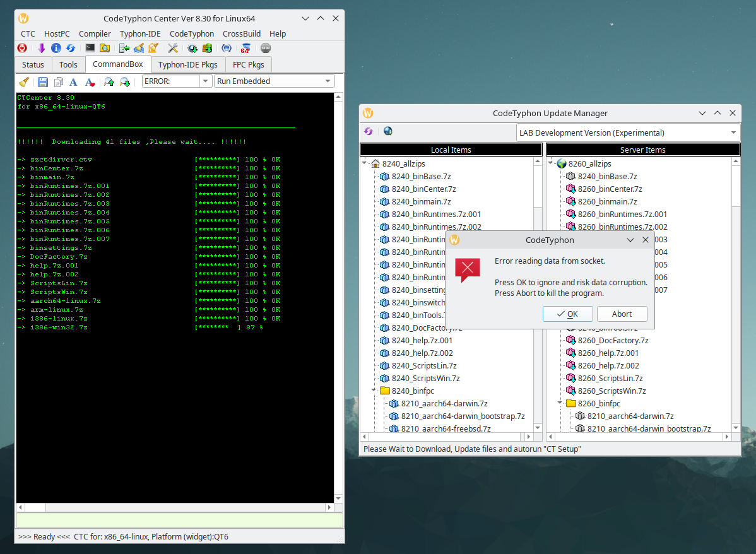Select 8240_help.7z.002 in Local Items

click(x=422, y=353)
